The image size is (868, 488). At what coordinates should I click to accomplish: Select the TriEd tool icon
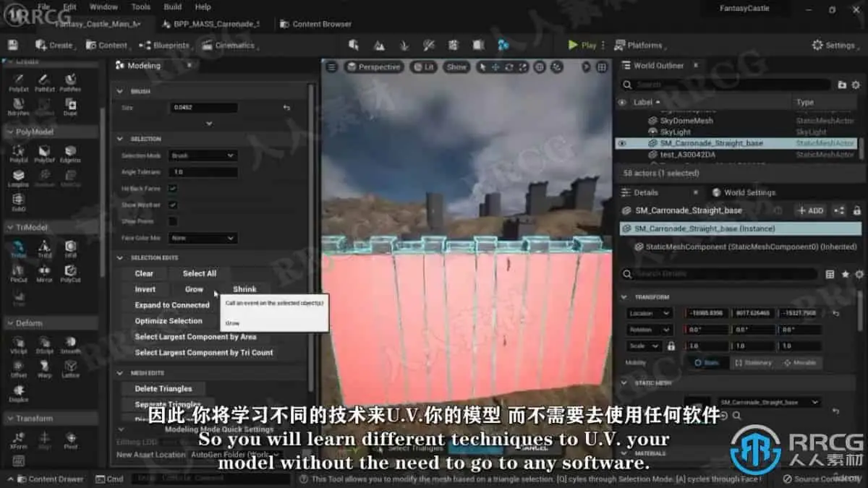pos(44,249)
